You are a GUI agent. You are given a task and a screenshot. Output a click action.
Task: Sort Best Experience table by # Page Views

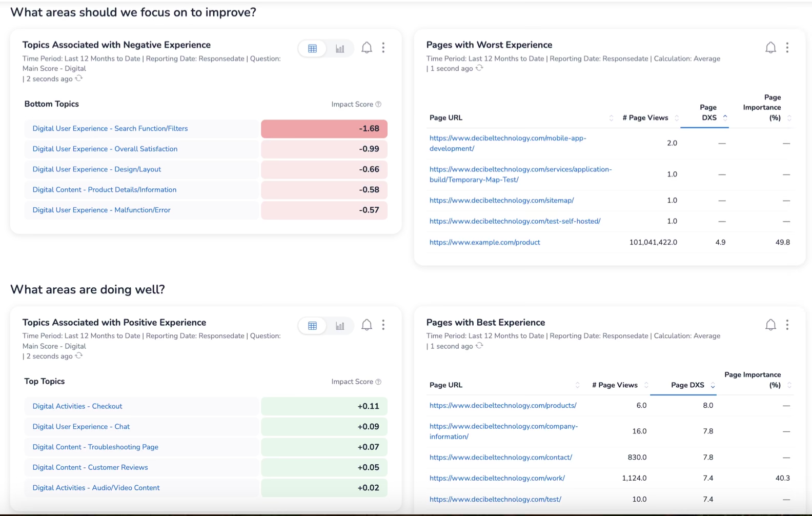pyautogui.click(x=646, y=385)
